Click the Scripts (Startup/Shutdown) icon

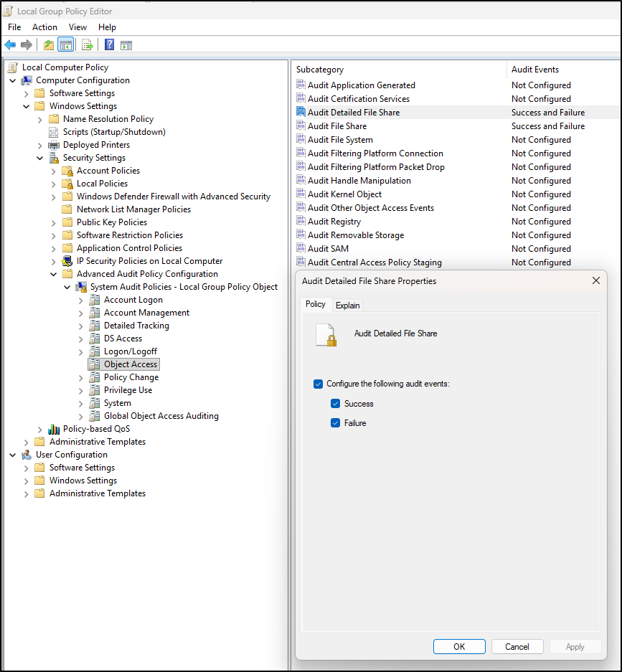(x=54, y=132)
